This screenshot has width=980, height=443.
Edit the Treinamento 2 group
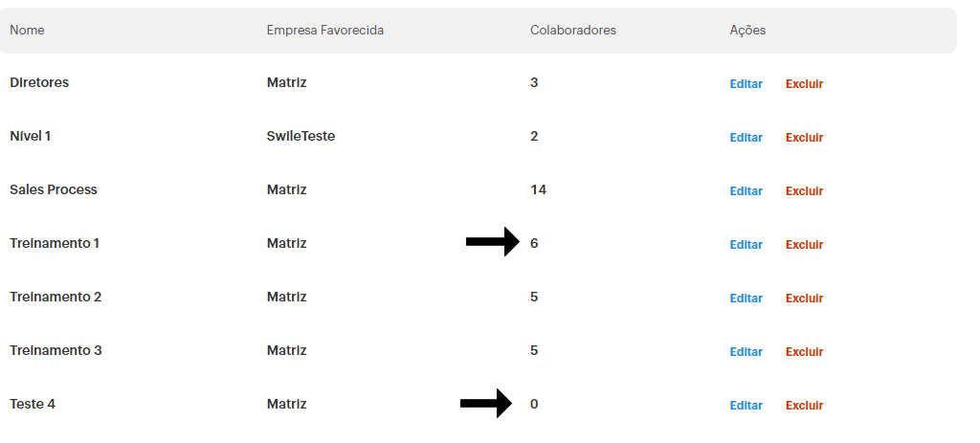pos(746,299)
